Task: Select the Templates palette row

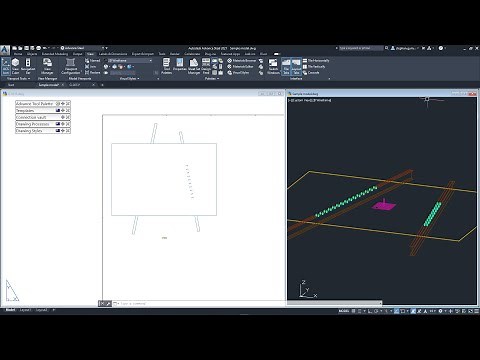Action: [x=43, y=110]
